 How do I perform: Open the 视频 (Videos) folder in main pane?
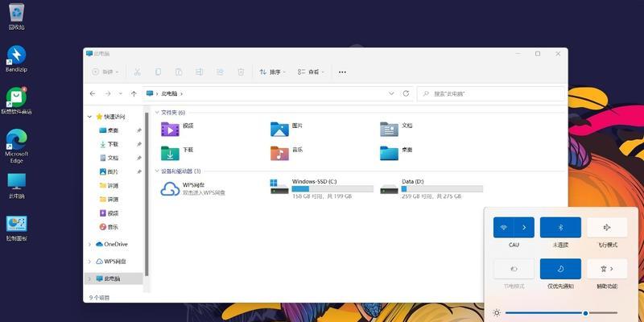pos(177,130)
